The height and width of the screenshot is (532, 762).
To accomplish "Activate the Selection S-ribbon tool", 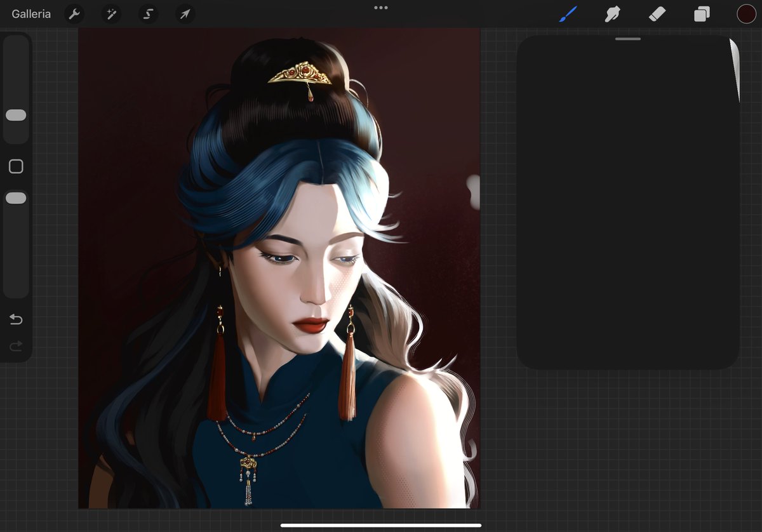I will click(x=149, y=14).
